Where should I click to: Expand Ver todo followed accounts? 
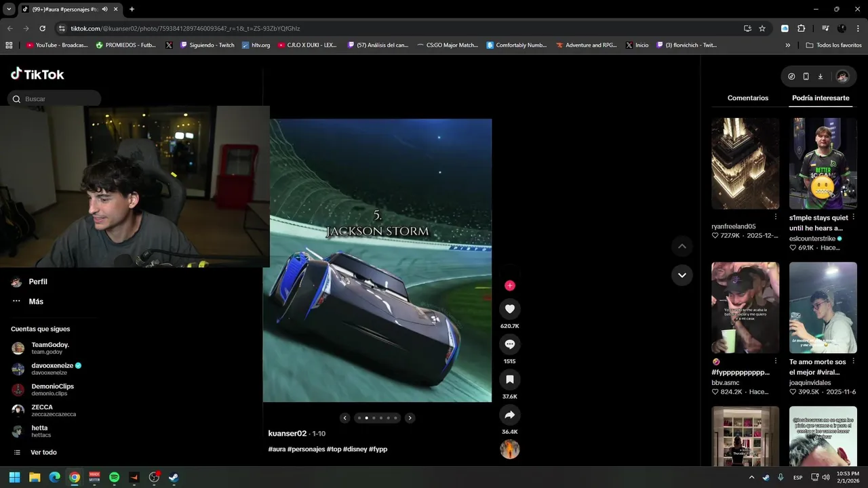(x=34, y=452)
